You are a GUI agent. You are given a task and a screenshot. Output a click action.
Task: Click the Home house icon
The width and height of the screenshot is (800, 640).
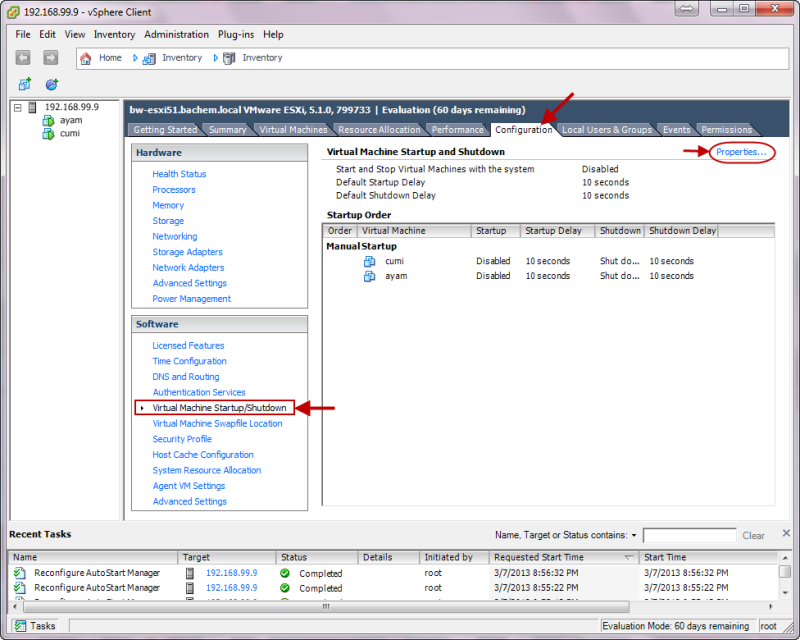click(x=86, y=58)
